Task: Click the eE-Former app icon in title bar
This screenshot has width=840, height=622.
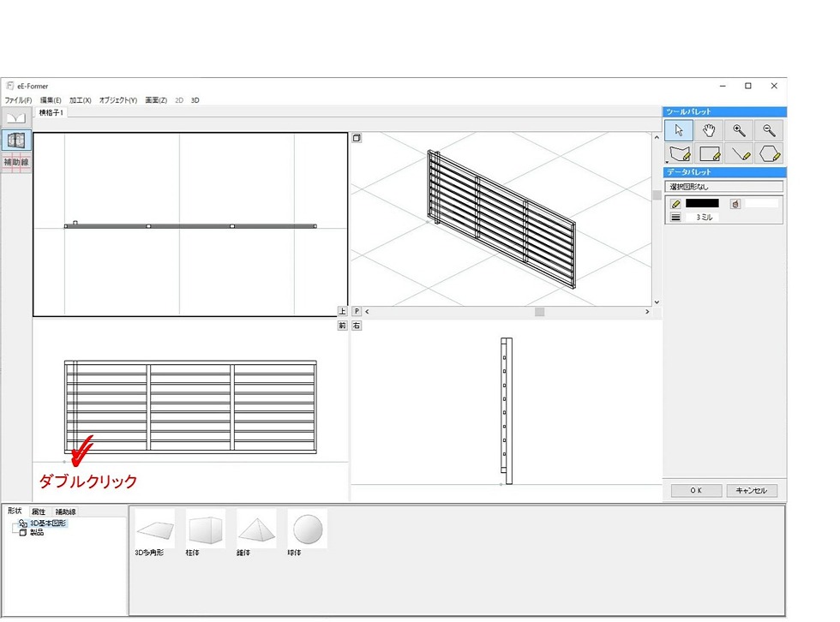Action: [9, 86]
